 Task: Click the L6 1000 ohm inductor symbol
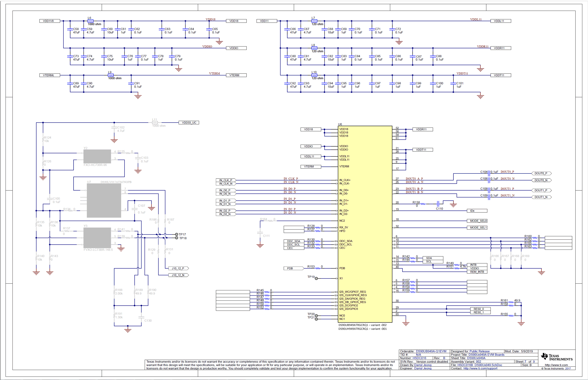tap(90, 21)
